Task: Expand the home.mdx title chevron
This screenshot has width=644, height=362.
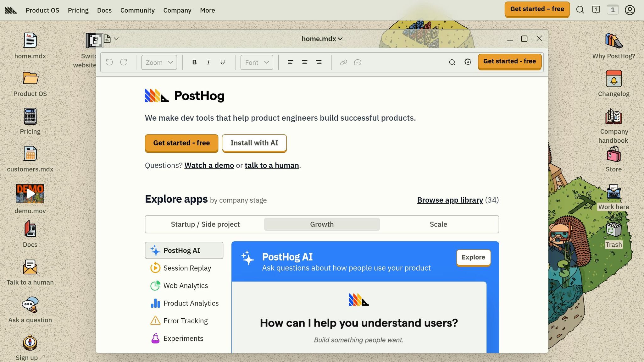Action: (x=340, y=39)
